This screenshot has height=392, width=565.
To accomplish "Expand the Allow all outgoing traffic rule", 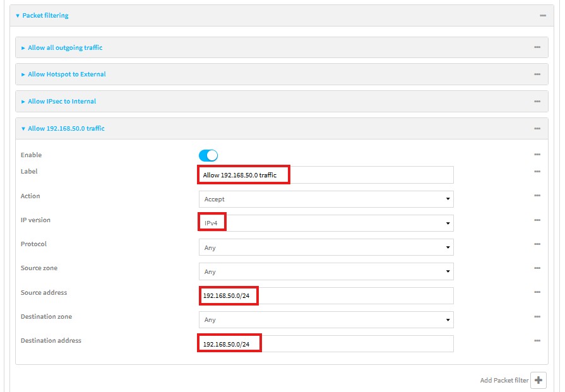I will [65, 48].
